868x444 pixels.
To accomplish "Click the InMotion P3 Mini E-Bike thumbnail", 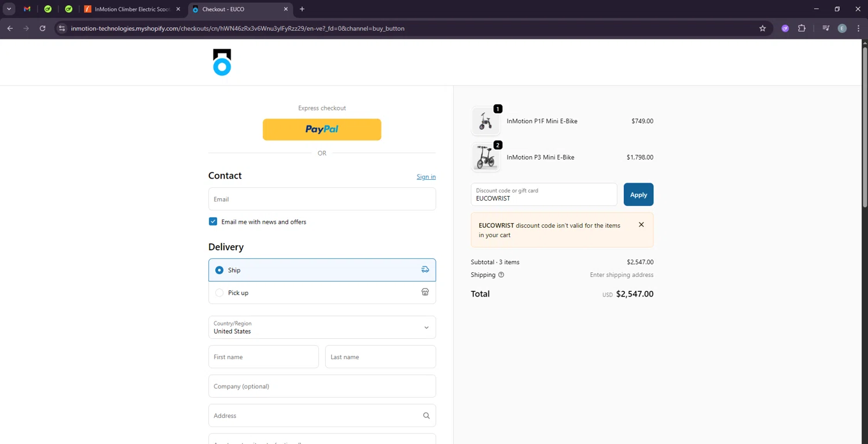I will [x=486, y=157].
